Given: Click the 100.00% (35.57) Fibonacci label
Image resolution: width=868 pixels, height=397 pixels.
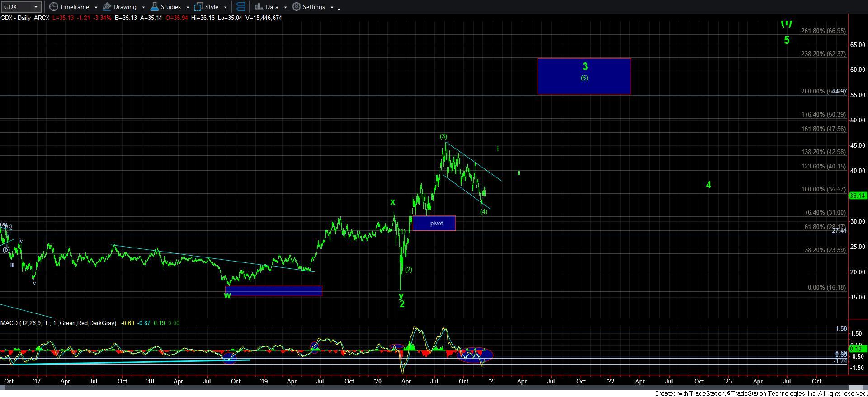Looking at the screenshot, I should (x=823, y=190).
